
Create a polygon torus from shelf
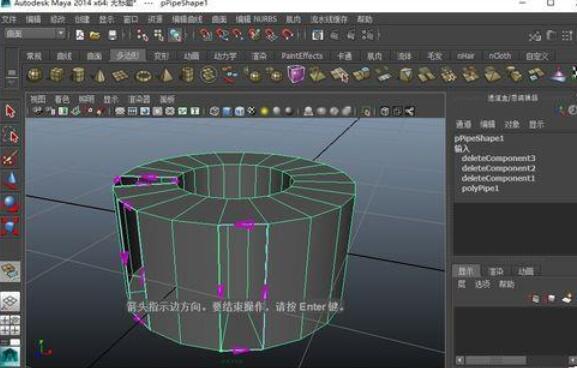[143, 76]
